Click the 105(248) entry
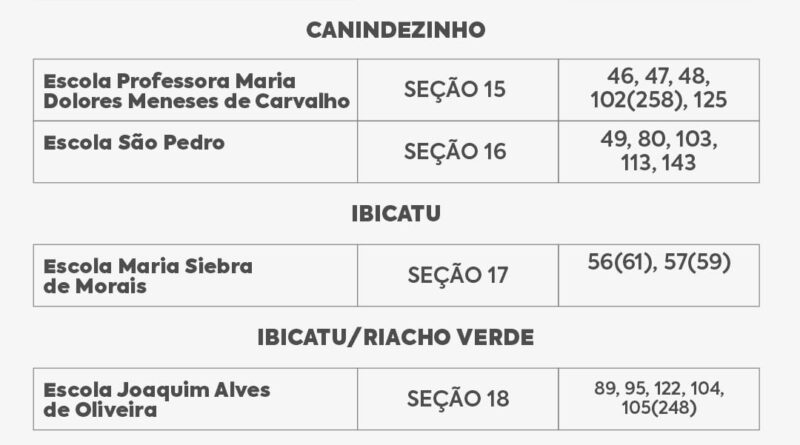This screenshot has width=800, height=445. (658, 408)
